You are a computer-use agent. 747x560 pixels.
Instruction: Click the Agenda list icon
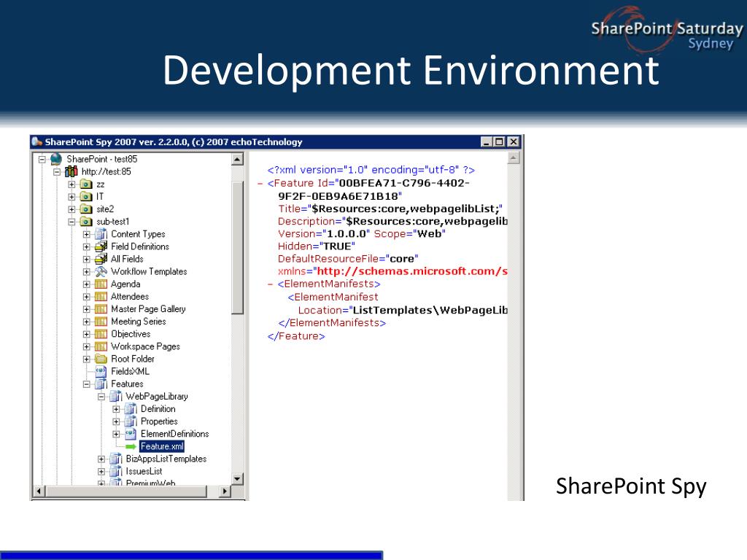click(x=101, y=284)
